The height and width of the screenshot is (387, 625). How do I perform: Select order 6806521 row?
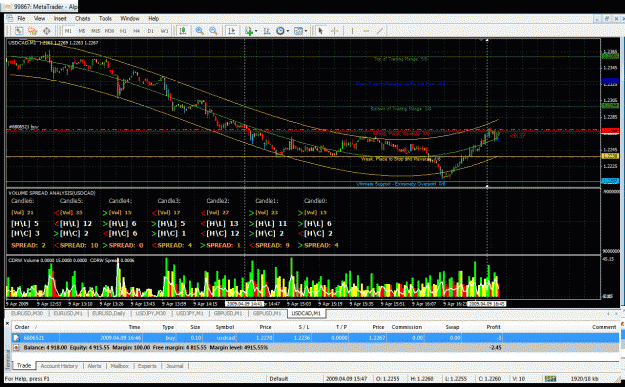[x=315, y=338]
